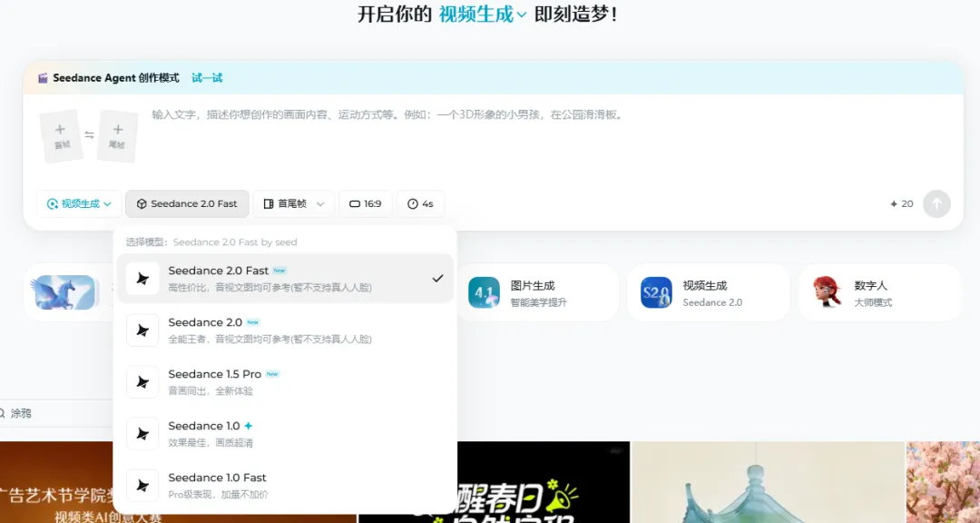Click the checkmark on Seedance 2.0 Fast
This screenshot has width=980, height=523.
coord(438,279)
